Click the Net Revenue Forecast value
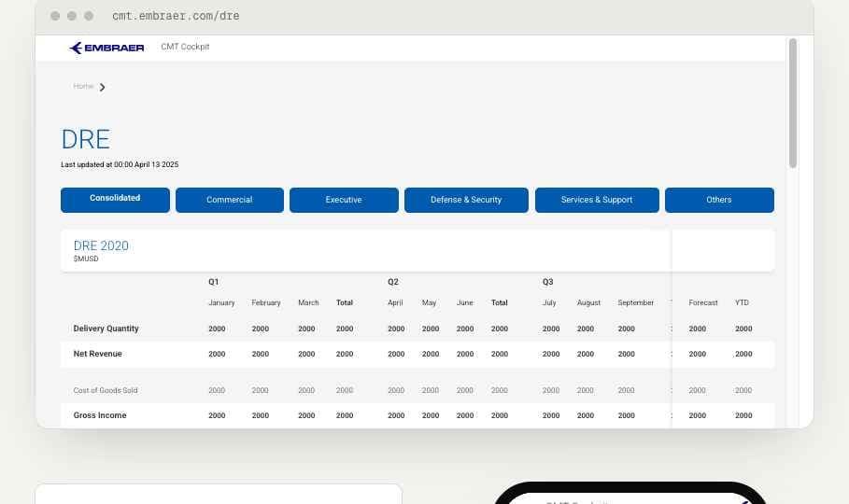This screenshot has height=504, width=849. [698, 354]
